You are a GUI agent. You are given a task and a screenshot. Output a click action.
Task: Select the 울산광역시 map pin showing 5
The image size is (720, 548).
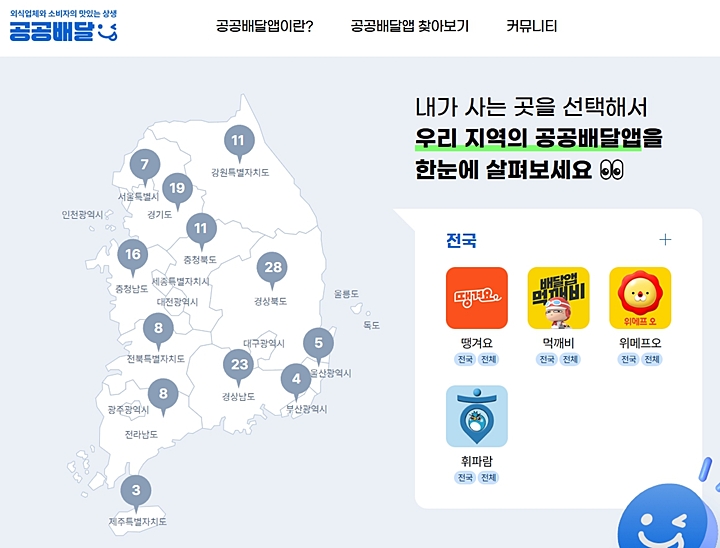(x=319, y=345)
